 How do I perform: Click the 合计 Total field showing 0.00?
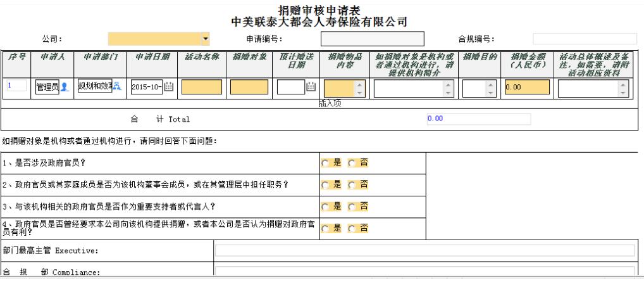pyautogui.click(x=478, y=119)
